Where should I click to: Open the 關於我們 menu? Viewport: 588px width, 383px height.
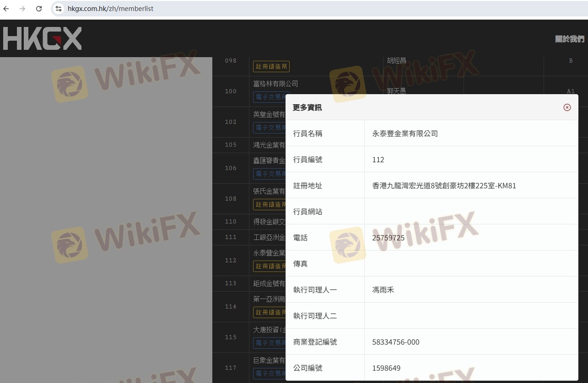pos(569,39)
